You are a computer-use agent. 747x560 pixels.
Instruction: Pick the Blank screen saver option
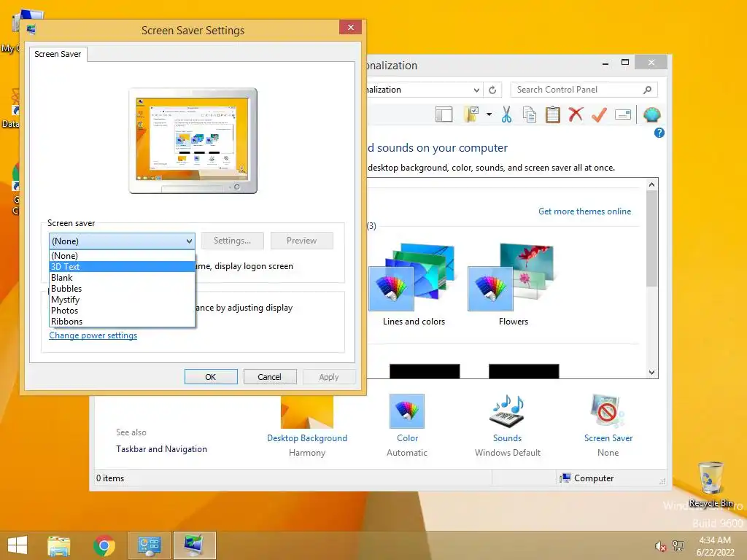click(x=122, y=278)
